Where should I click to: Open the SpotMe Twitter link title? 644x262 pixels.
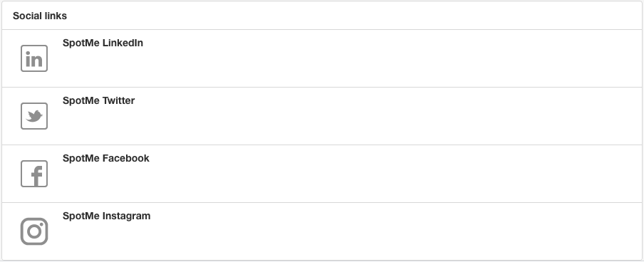(x=98, y=100)
